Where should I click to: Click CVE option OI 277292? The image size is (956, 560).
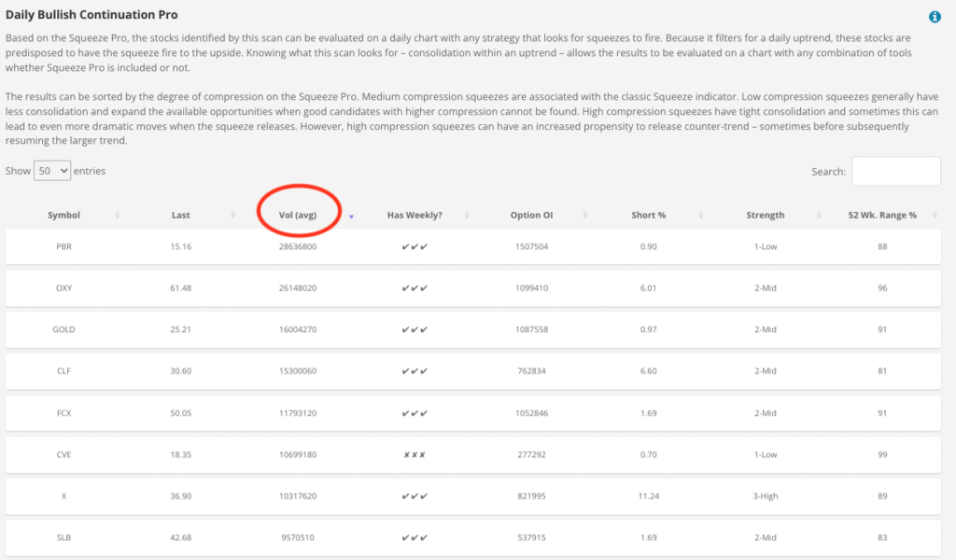[x=531, y=455]
